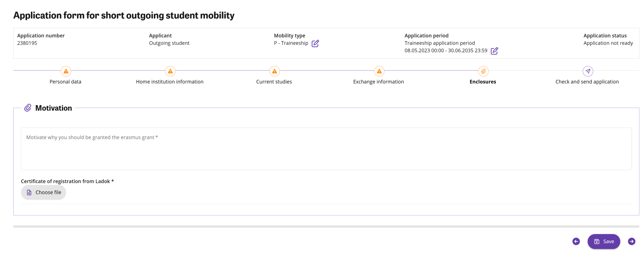Viewport: 644px width, 257px height.
Task: Click the Personal data step label
Action: pos(65,82)
